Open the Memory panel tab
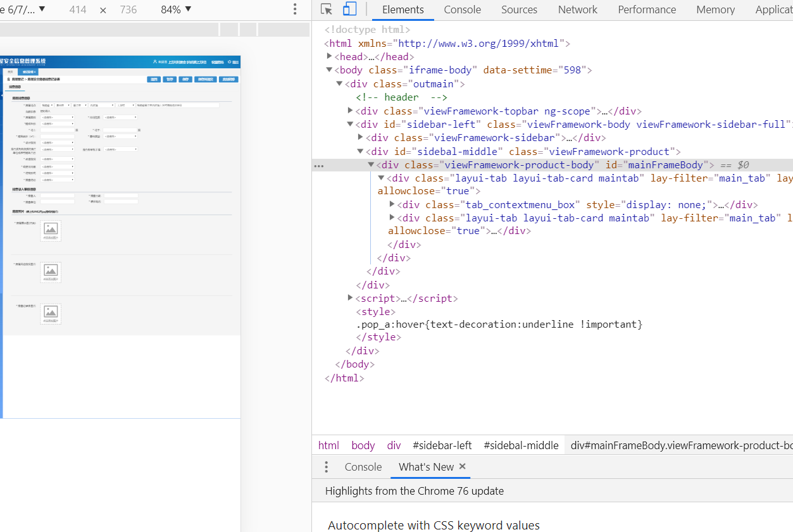793x532 pixels. pos(715,9)
